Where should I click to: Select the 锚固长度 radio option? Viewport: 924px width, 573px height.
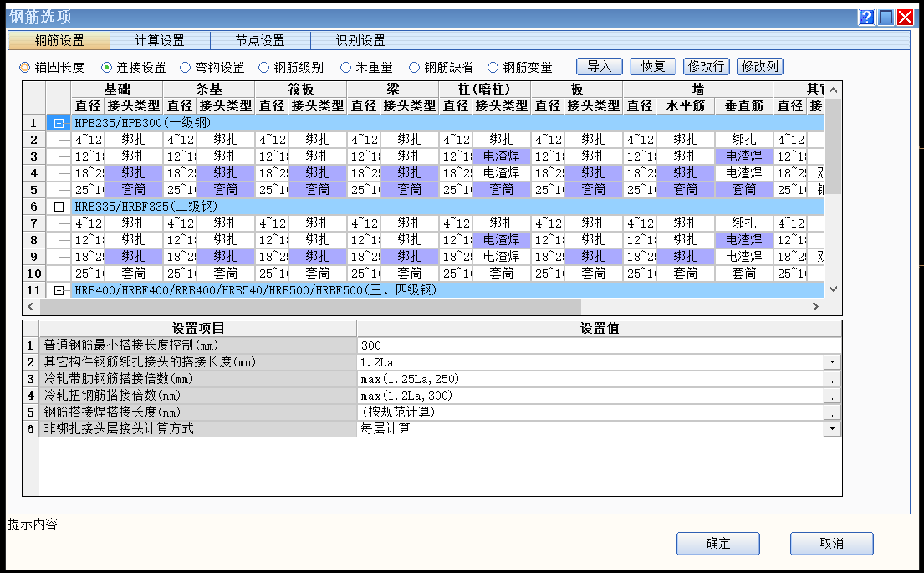tap(51, 68)
